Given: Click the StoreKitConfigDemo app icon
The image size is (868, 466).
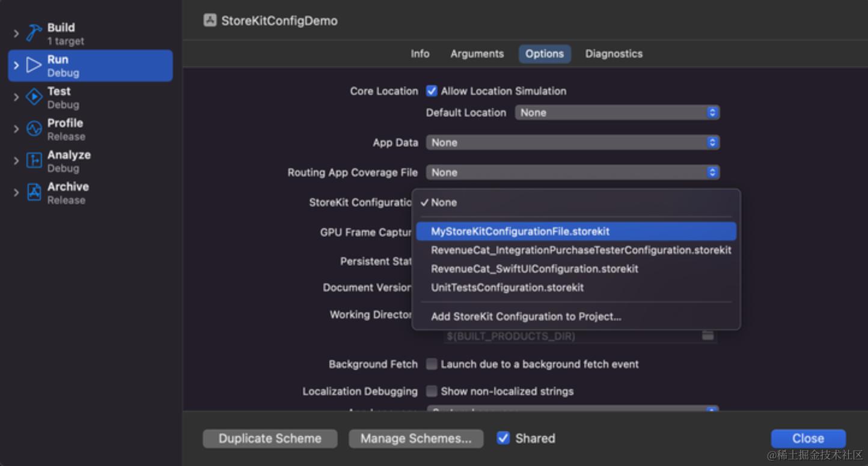Looking at the screenshot, I should point(210,20).
